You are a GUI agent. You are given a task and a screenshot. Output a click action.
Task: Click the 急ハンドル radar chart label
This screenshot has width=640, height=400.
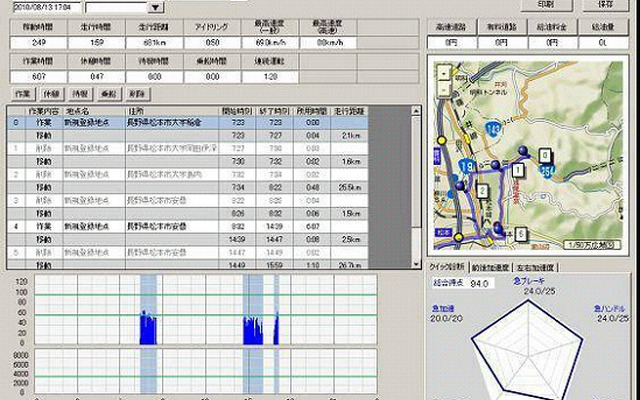609,309
